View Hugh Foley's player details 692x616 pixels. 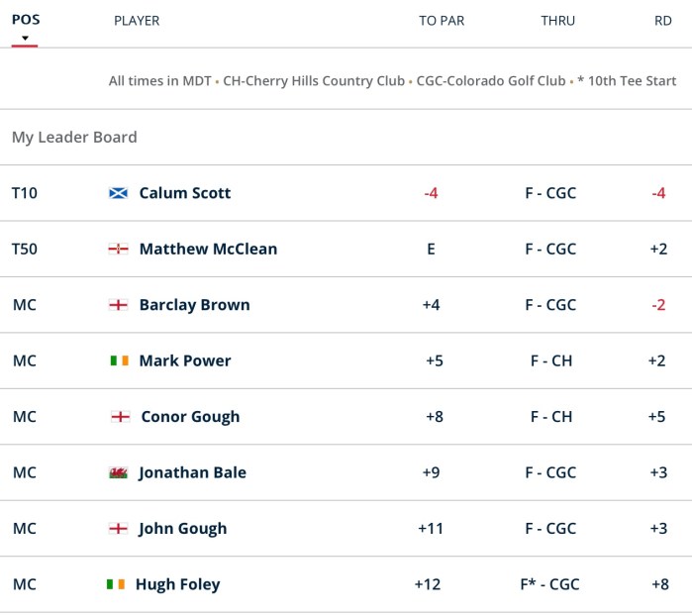click(x=177, y=584)
